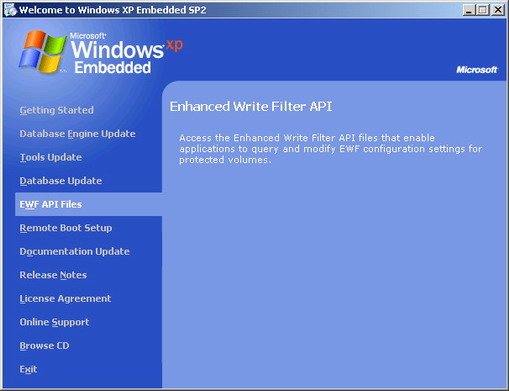
Task: Minimize the Welcome window
Action: (x=469, y=10)
